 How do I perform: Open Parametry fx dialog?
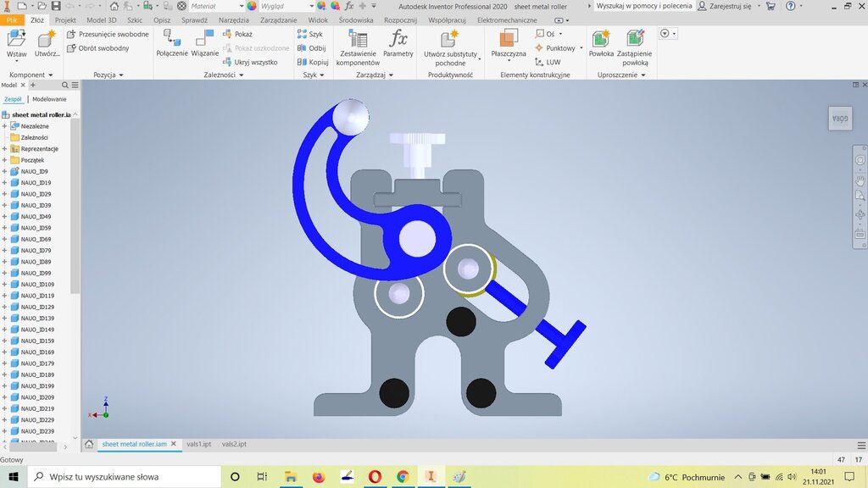(x=398, y=40)
